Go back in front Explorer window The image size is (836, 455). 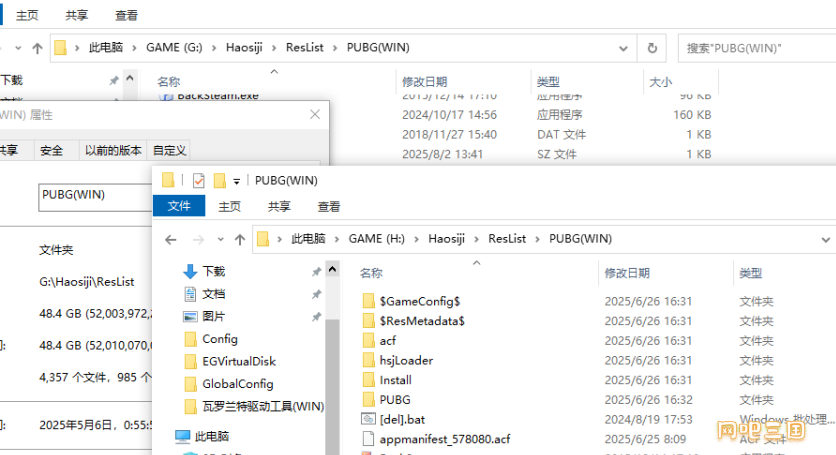point(171,240)
